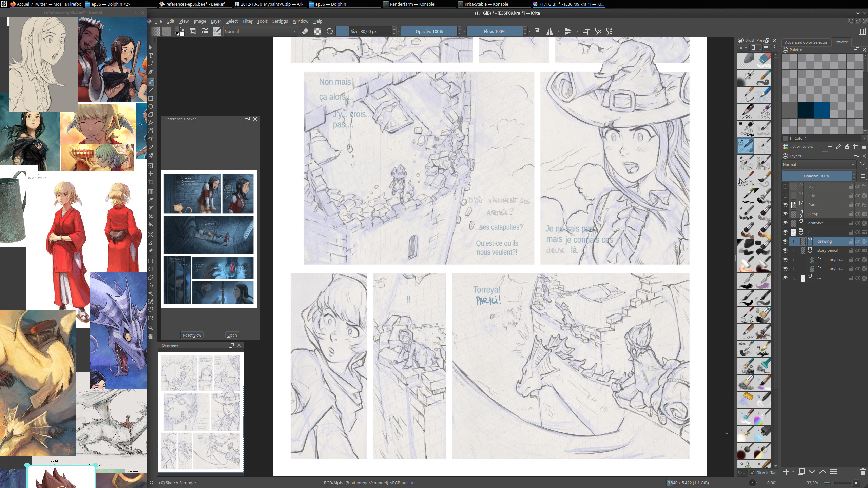
Task: Select the Text tool
Action: coord(151,56)
